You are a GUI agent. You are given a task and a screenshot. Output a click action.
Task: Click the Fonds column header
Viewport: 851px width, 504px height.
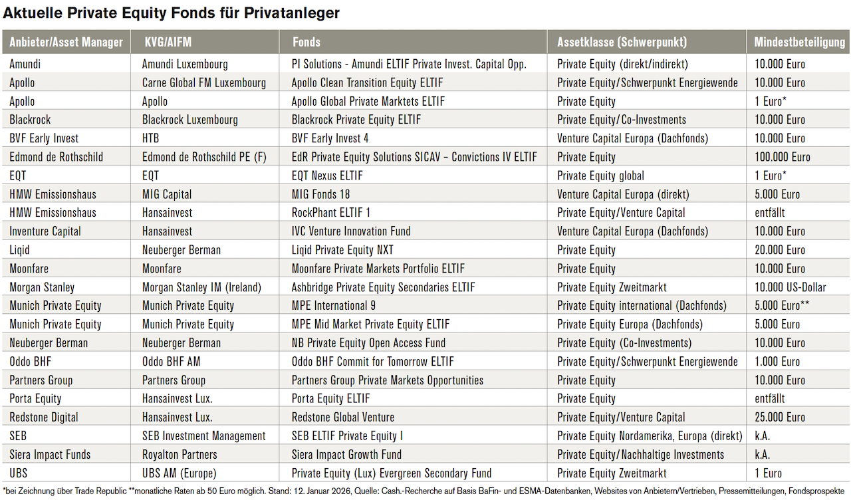pyautogui.click(x=306, y=42)
